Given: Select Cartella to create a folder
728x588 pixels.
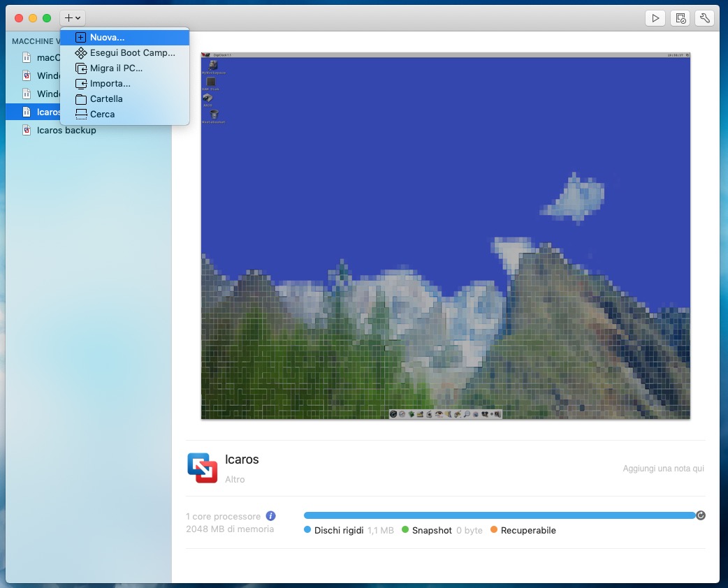Looking at the screenshot, I should [106, 99].
